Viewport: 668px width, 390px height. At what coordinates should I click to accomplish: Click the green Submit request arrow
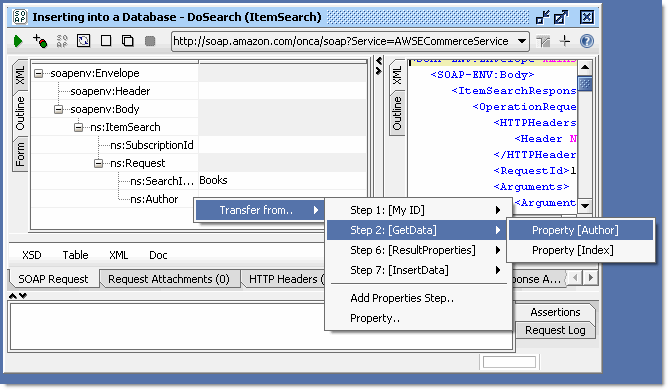click(x=18, y=41)
